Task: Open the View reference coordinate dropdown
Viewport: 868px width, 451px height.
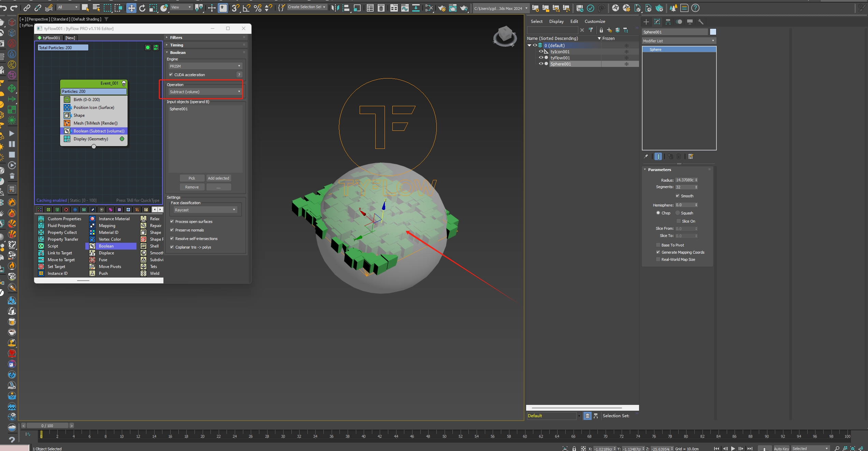Action: tap(182, 7)
